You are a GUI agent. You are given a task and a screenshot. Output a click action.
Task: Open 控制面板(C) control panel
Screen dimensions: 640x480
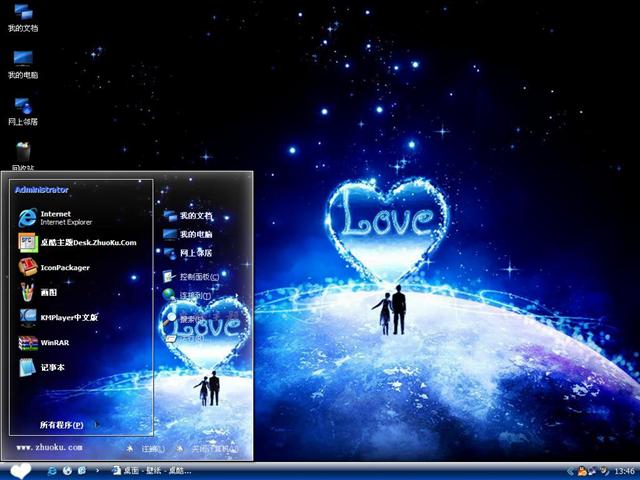(x=191, y=277)
